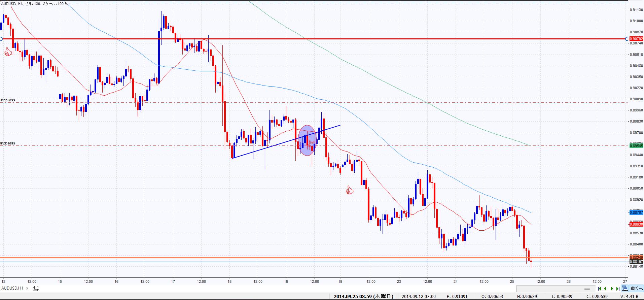Click the thumbs-up marker near 0.8905
The height and width of the screenshot is (300, 644).
[x=350, y=191]
